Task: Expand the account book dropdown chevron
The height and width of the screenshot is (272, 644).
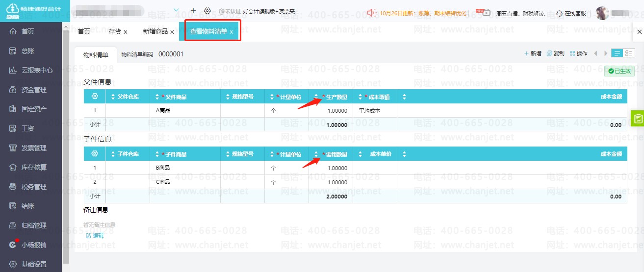Action: [177, 10]
